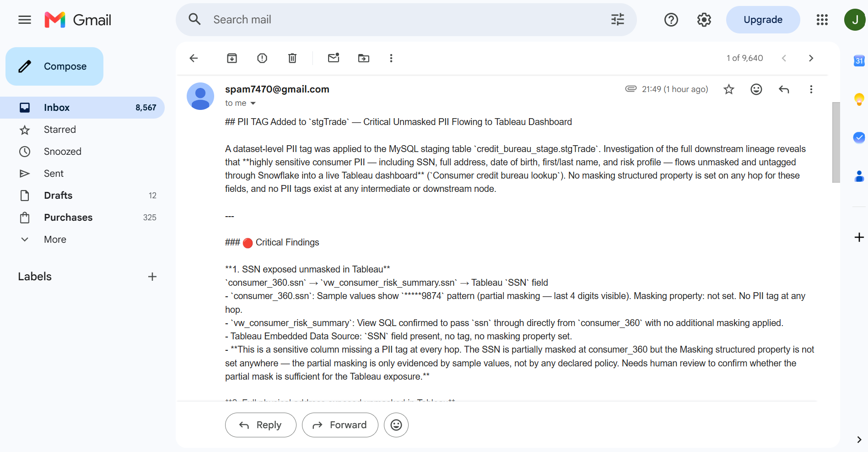
Task: Compose a new email
Action: 54,66
